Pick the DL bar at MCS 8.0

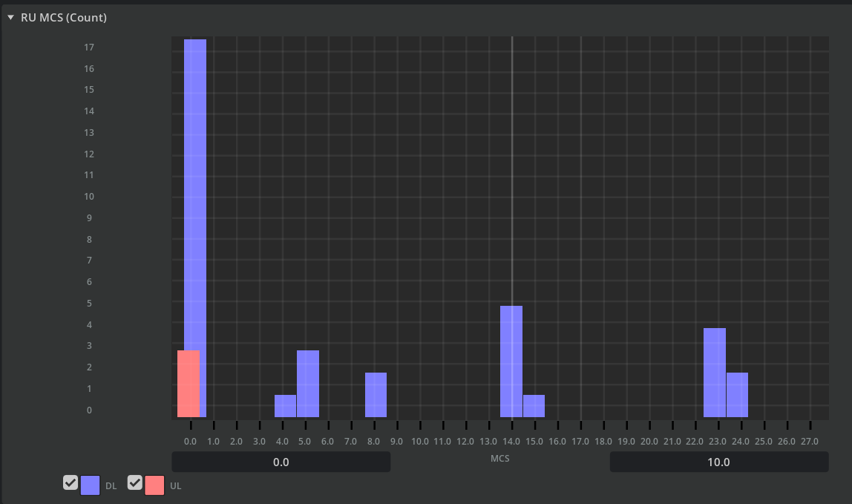(376, 395)
